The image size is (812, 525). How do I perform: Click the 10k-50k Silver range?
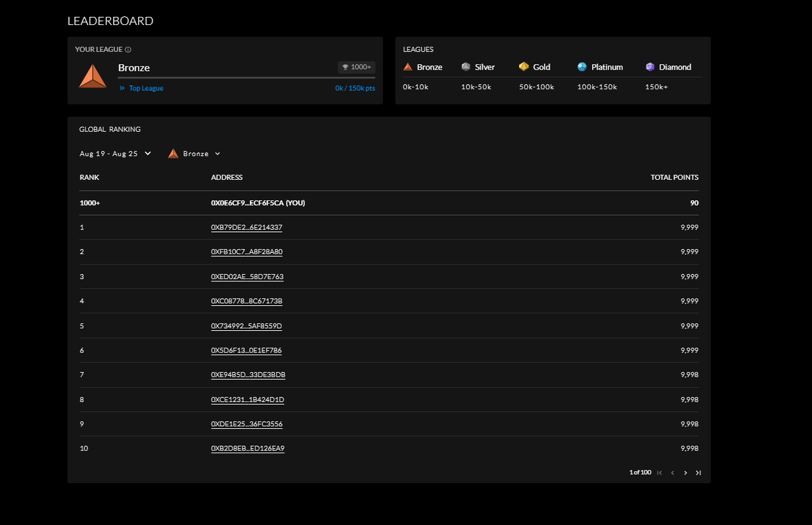click(476, 87)
